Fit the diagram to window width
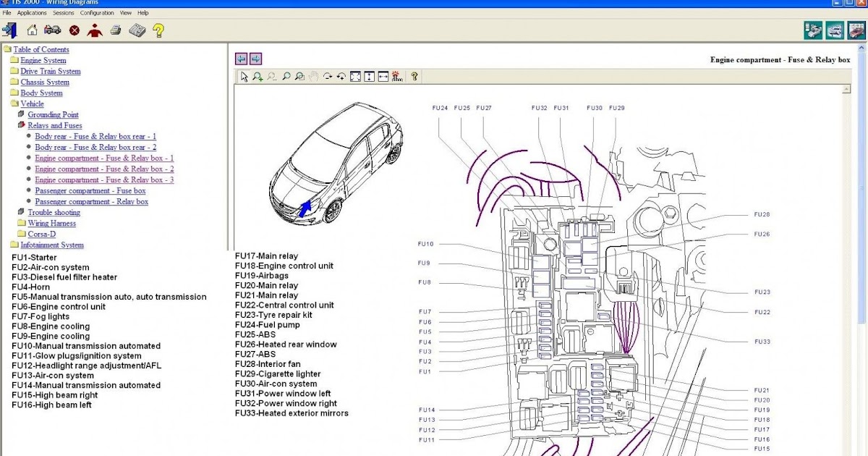The width and height of the screenshot is (868, 456). (x=383, y=76)
